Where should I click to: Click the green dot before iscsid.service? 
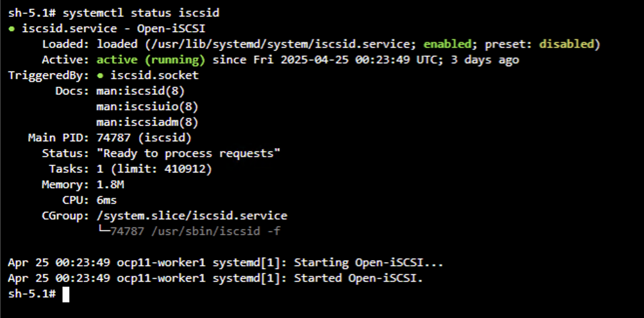[11, 29]
